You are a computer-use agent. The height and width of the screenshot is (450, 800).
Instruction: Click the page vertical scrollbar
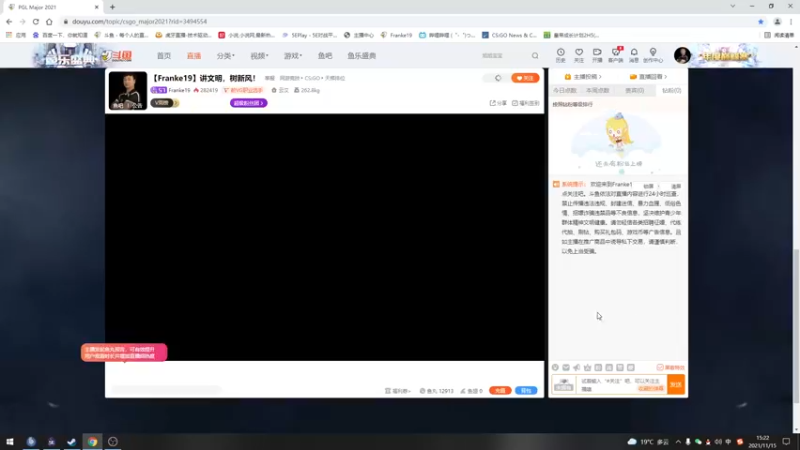click(796, 327)
